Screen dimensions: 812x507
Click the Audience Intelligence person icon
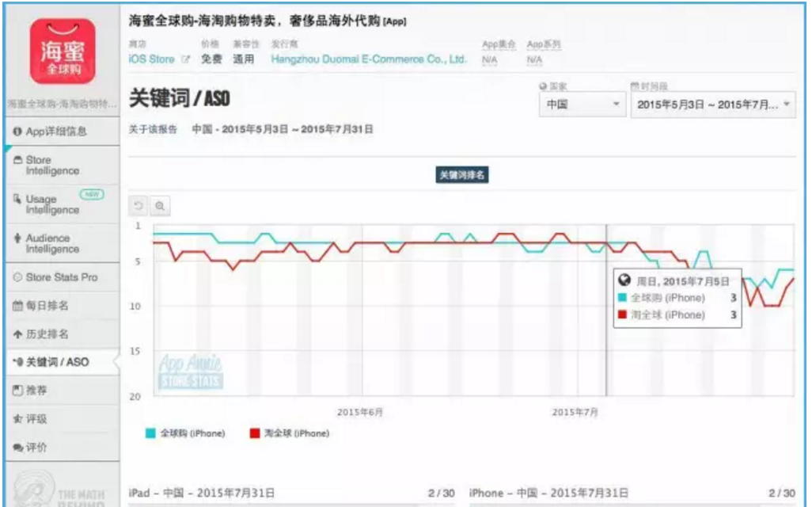point(17,238)
